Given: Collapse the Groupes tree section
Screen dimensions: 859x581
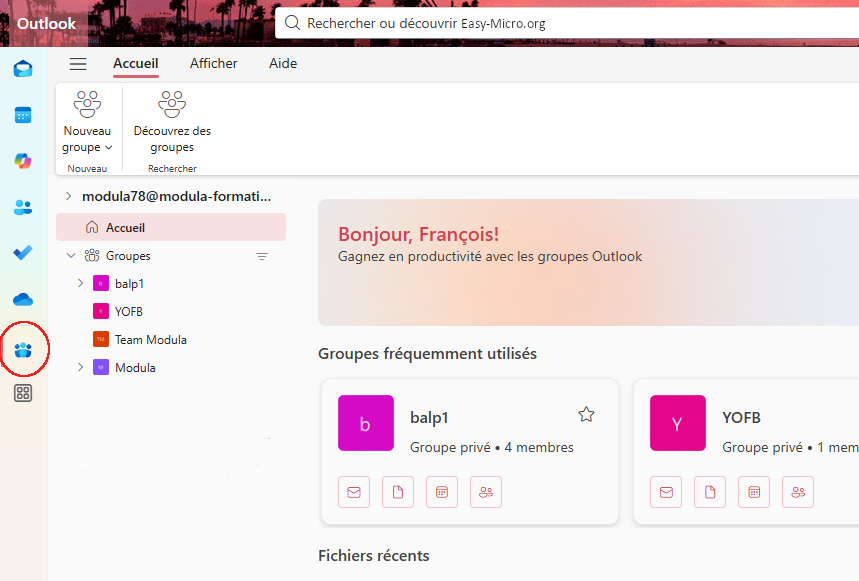Looking at the screenshot, I should [71, 256].
